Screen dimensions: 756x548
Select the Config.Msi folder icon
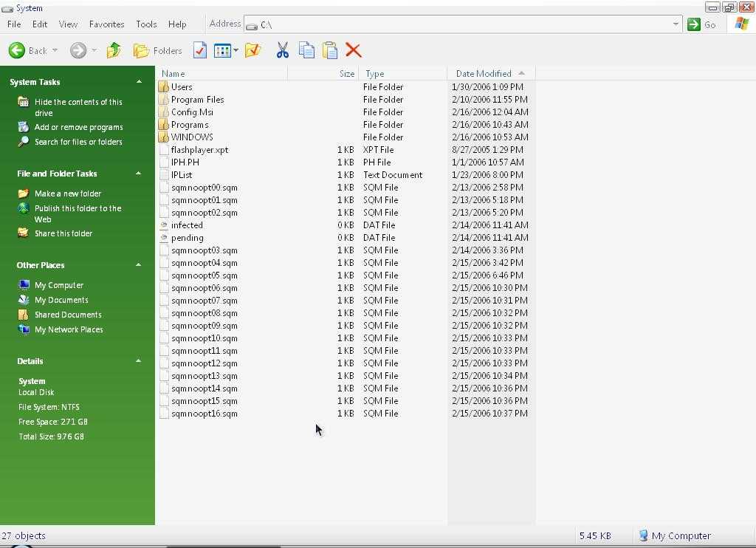coord(163,112)
